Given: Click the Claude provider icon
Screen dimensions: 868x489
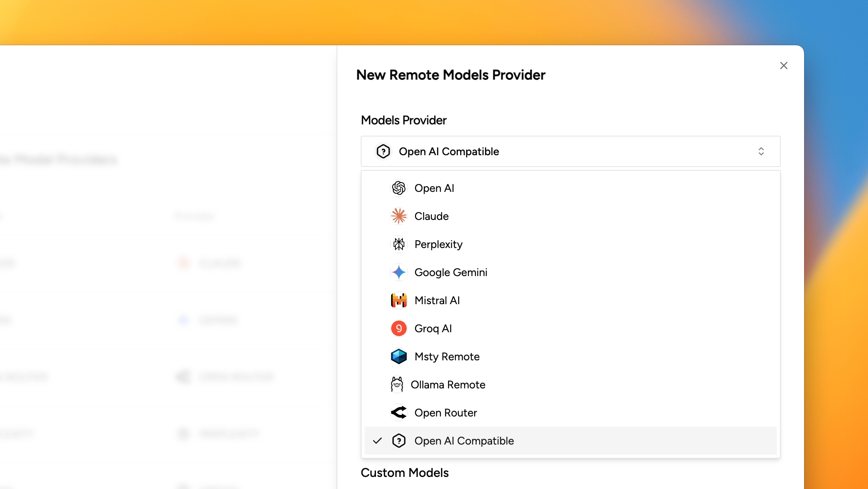Looking at the screenshot, I should coord(399,216).
